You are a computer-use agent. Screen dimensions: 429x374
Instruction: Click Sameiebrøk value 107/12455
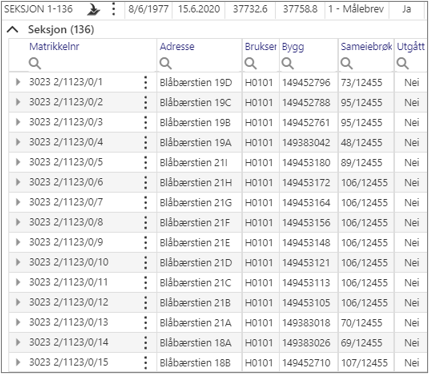click(364, 362)
